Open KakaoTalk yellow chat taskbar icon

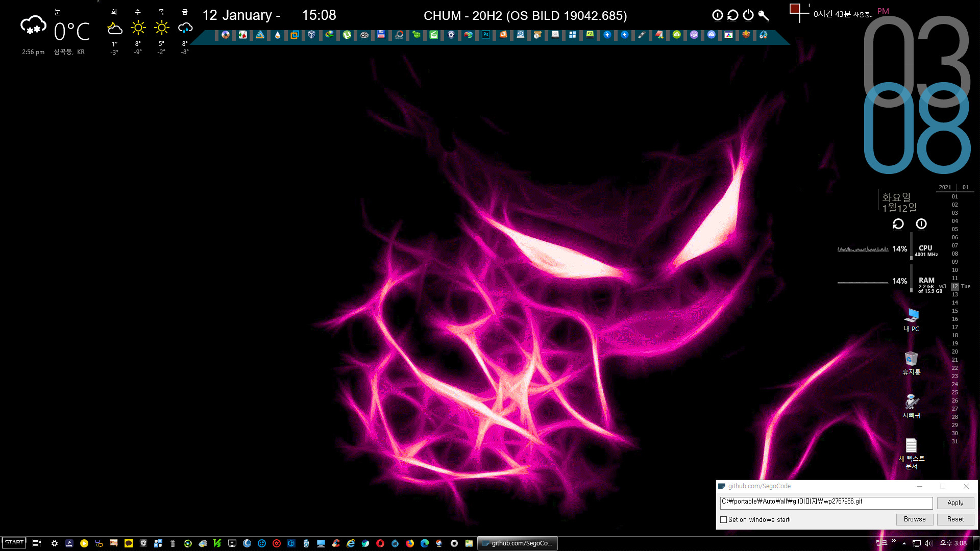[129, 543]
